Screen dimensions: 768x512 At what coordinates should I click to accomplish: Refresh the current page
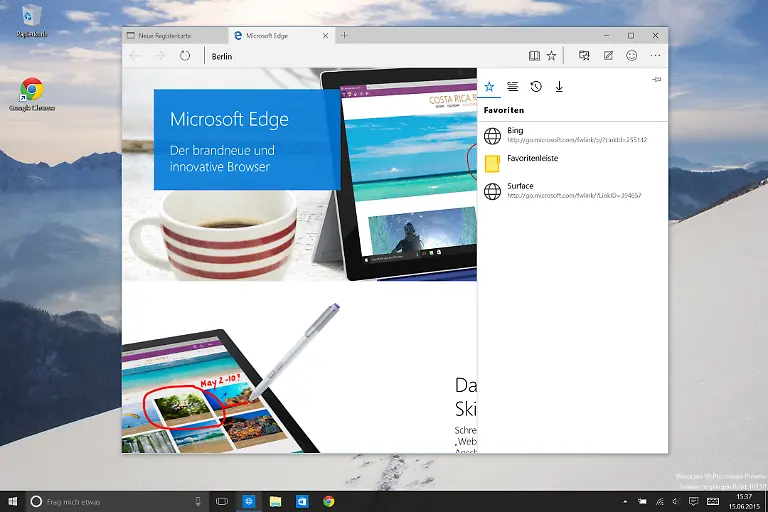(185, 56)
